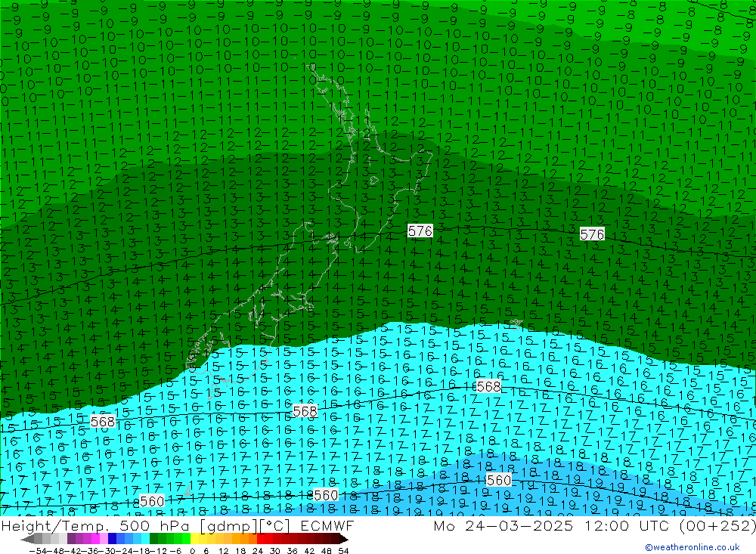756x554 pixels.
Task: Click the 568 contour label south of South Island
Action: (x=305, y=411)
